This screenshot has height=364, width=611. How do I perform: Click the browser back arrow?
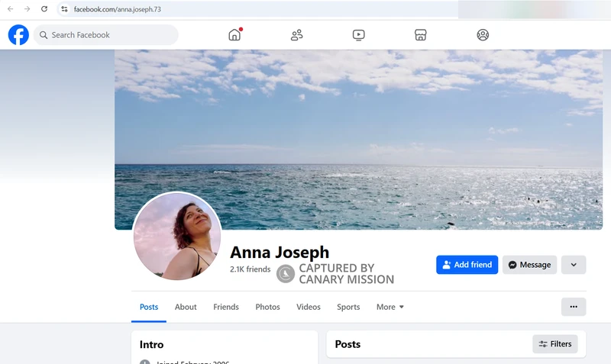11,9
